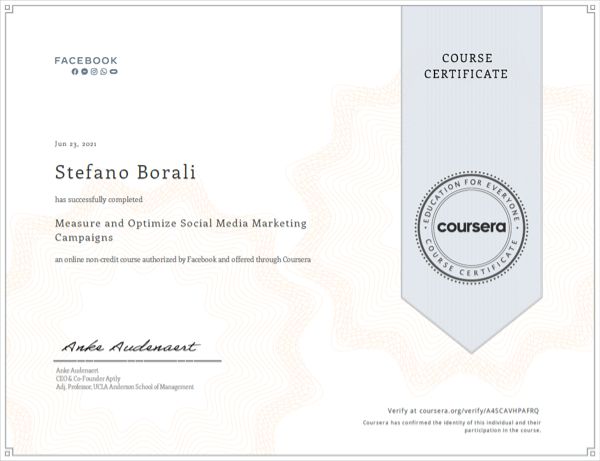The image size is (600, 461).
Task: Click the WhatsApp icon under Facebook logo
Action: pos(104,72)
